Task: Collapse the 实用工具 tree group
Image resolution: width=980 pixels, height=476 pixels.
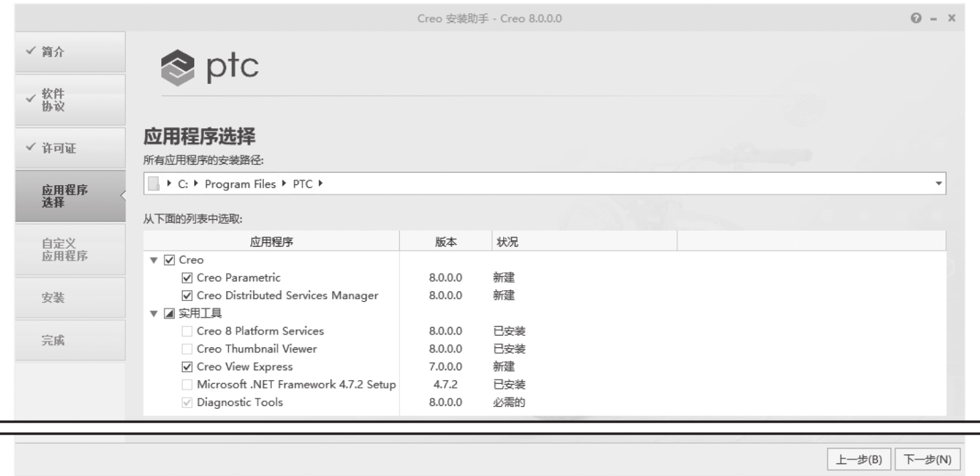Action: click(x=154, y=314)
